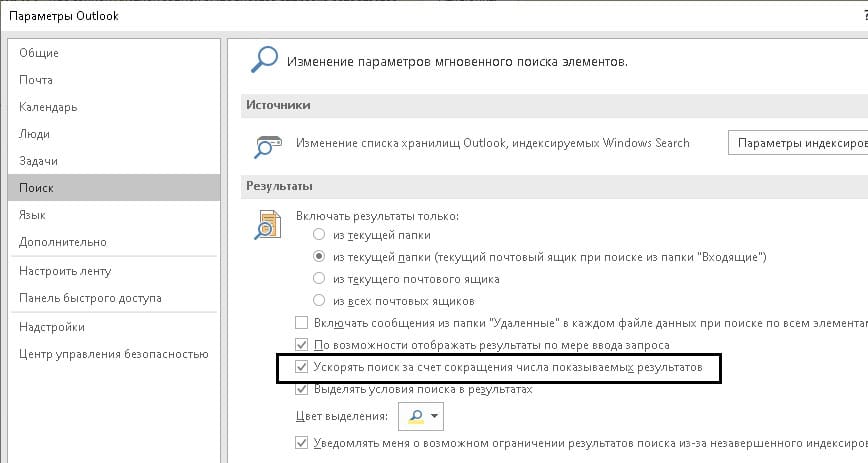Enable including messages from 'Удаленные' folder
The image size is (868, 463).
301,323
